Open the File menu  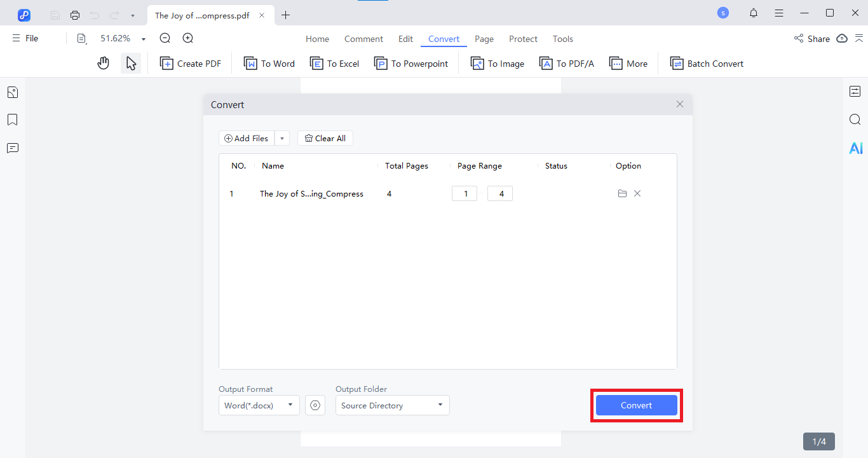[x=24, y=38]
